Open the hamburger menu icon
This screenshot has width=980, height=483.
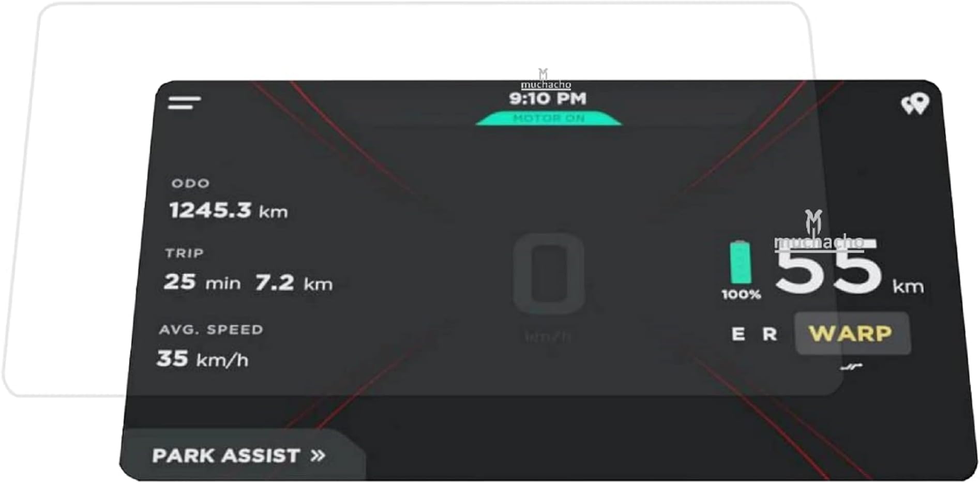pyautogui.click(x=184, y=102)
